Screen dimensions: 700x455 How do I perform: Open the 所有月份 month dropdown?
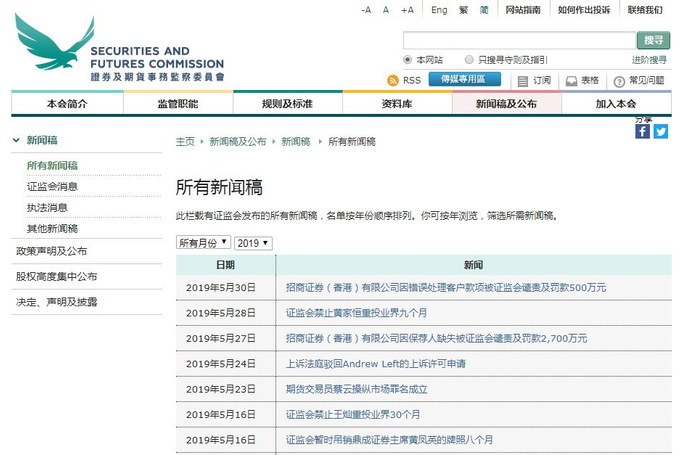(x=203, y=243)
